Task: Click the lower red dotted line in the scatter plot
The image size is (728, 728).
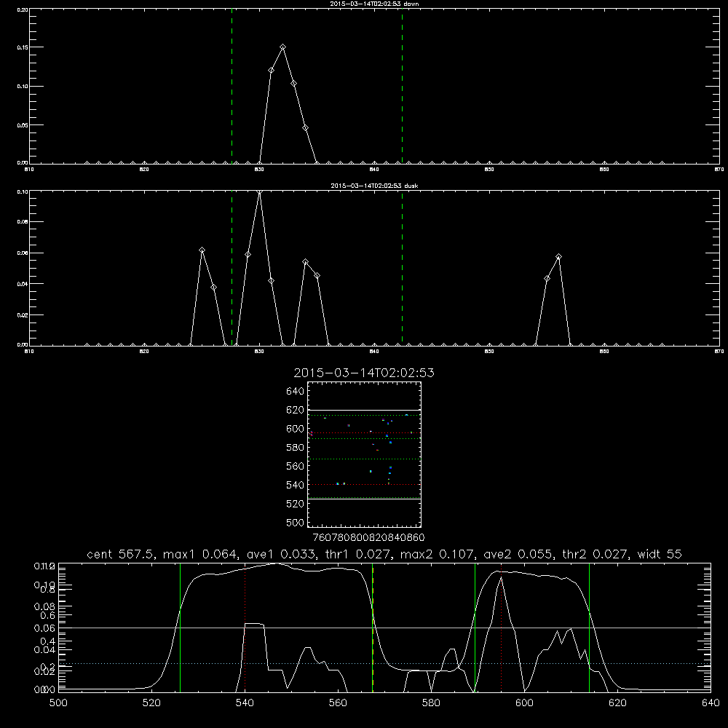Action: [364, 485]
